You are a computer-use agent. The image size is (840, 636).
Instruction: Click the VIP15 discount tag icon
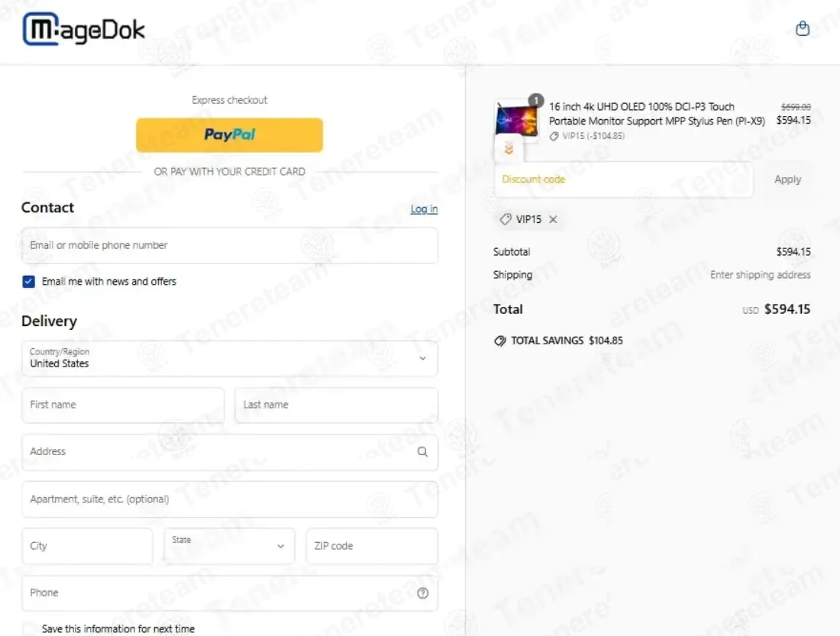pyautogui.click(x=506, y=219)
